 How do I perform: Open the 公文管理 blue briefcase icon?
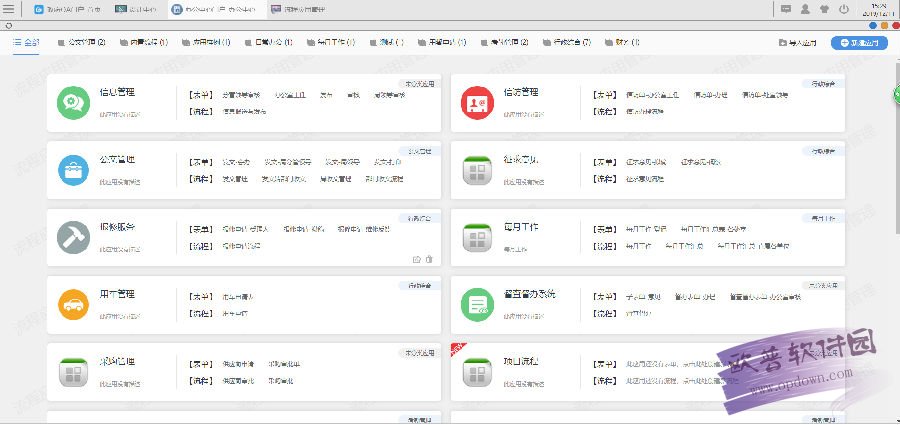pos(73,170)
